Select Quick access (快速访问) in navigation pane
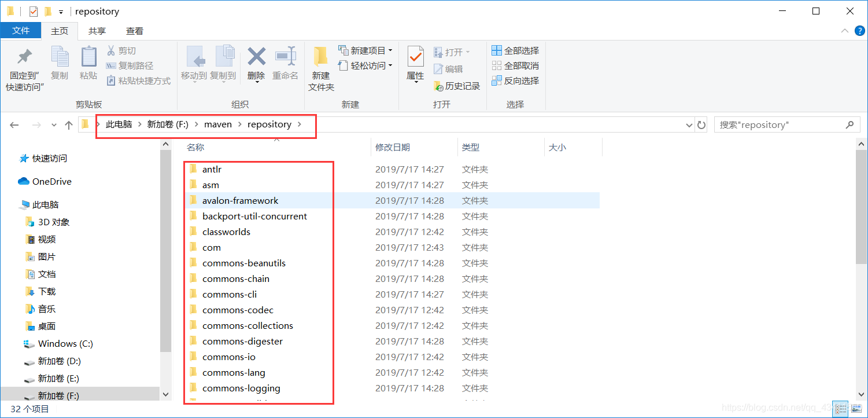Screen dimensions: 868x418 click(x=43, y=159)
